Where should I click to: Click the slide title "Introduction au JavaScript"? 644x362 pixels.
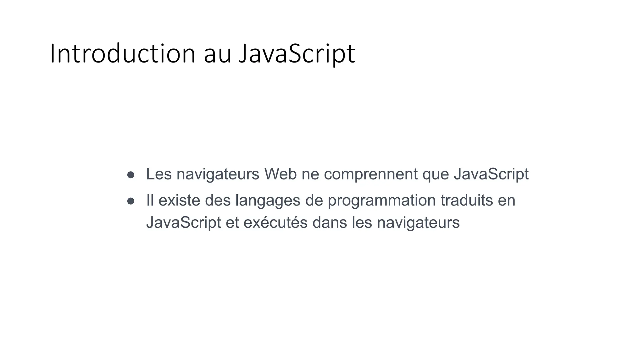pyautogui.click(x=202, y=54)
